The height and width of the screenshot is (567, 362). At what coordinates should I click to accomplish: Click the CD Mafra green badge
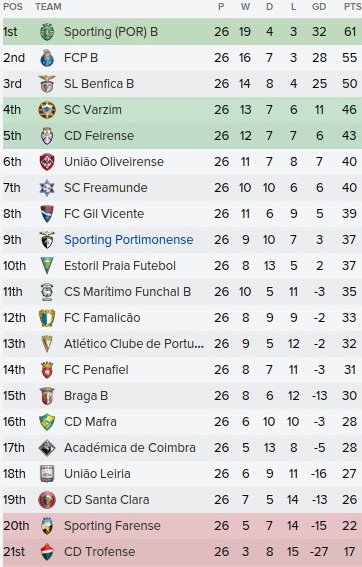pos(47,422)
